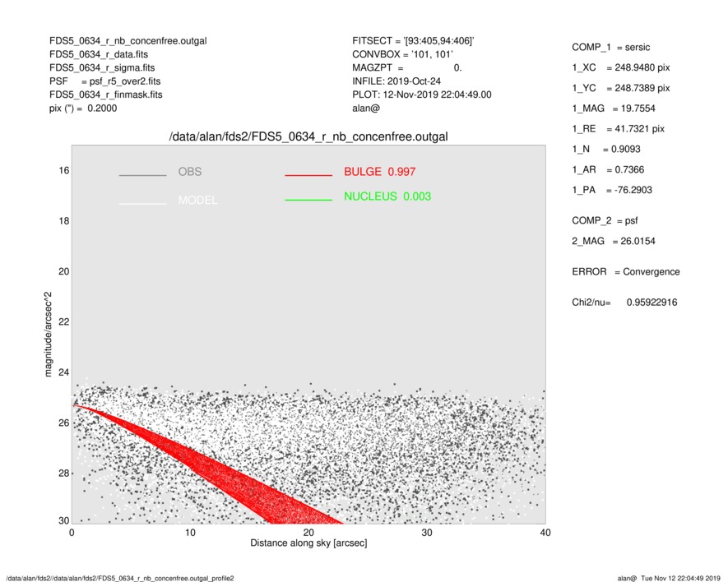
Task: Click the footer timestamp Tue Nov 12 22:04:49 2019
Action: 680,578
